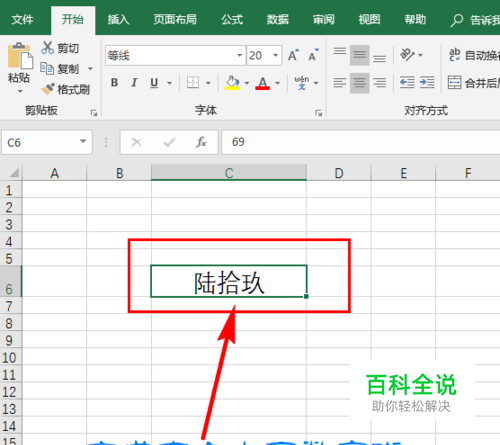500x445 pixels.
Task: Apply yellow fill color bucket
Action: [232, 83]
